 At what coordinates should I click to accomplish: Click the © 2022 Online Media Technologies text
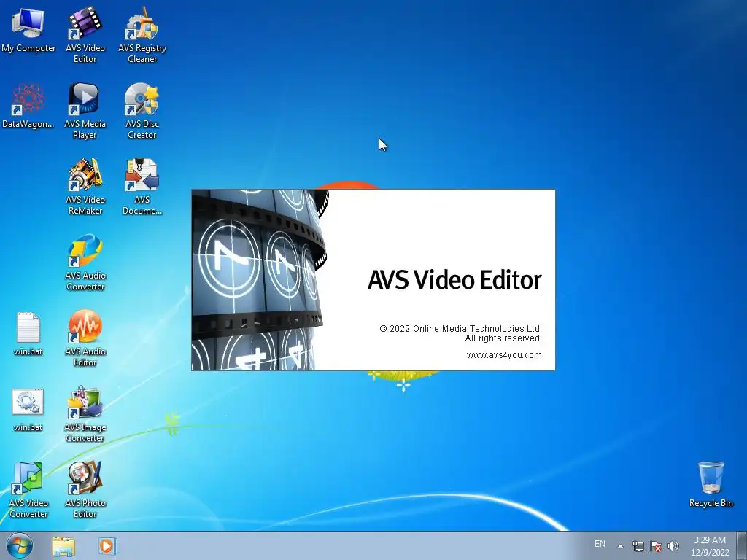coord(461,329)
